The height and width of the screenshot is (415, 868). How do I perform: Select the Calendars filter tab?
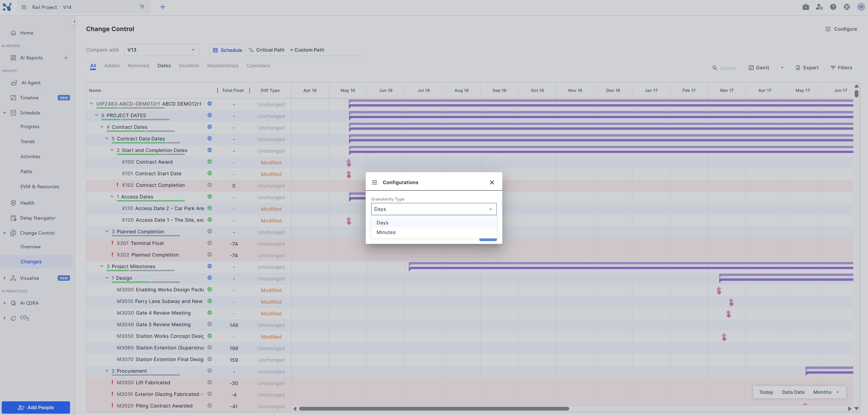258,66
